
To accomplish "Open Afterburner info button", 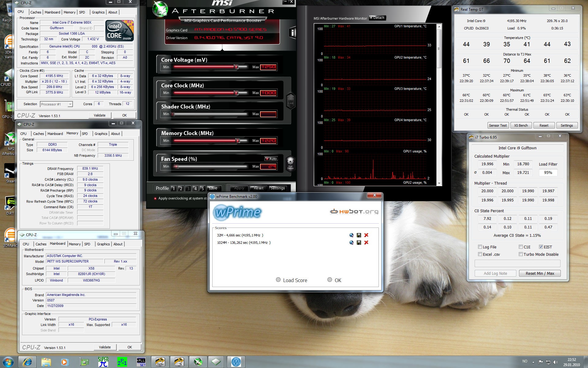I will click(x=292, y=33).
